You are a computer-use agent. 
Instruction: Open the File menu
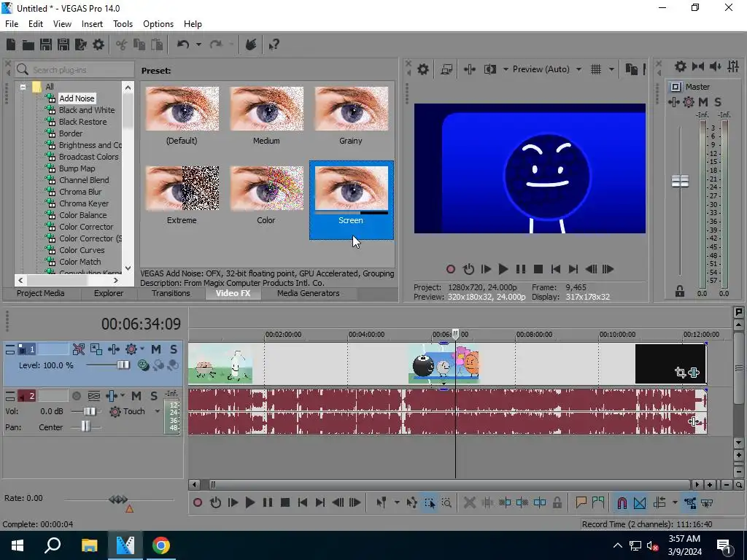(x=12, y=24)
